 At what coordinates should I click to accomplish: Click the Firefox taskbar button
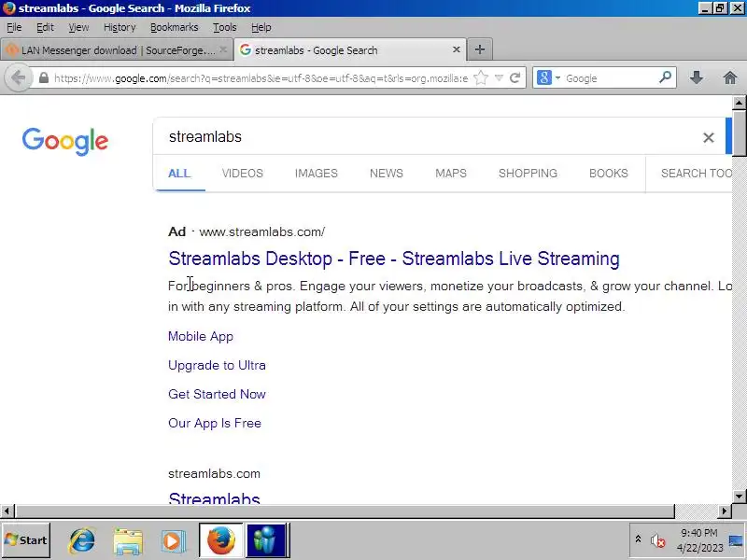pos(220,540)
